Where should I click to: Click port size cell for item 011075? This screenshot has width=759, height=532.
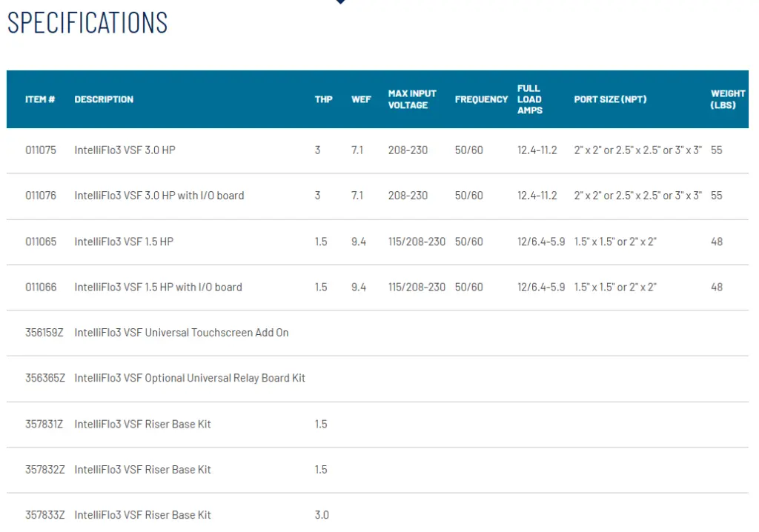[638, 150]
